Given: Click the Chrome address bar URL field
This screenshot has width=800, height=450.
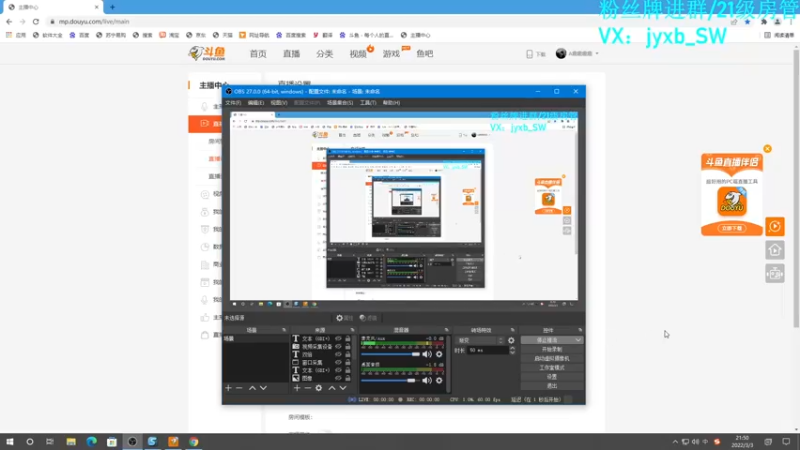Looking at the screenshot, I should (x=388, y=21).
